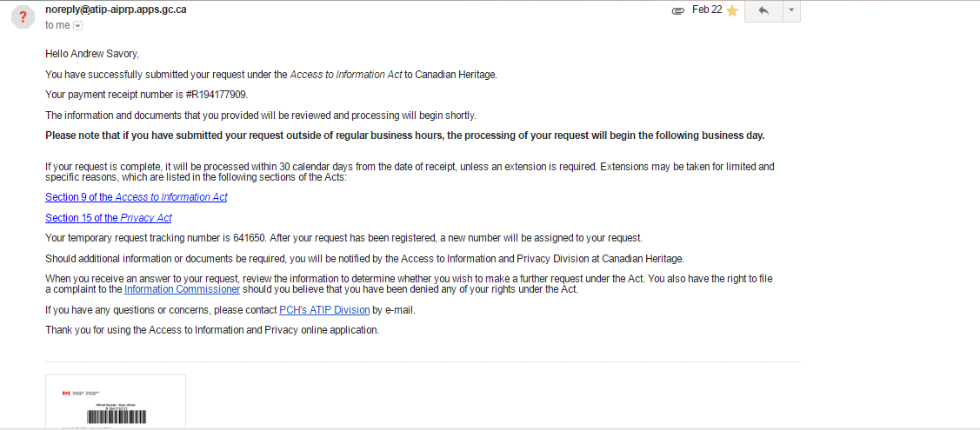Star this email
Viewport: 980px width, 430px height.
pos(732,11)
